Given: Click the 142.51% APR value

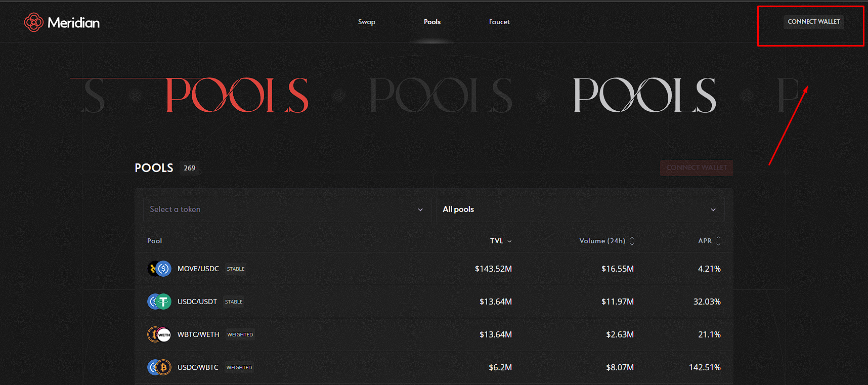Looking at the screenshot, I should [705, 367].
